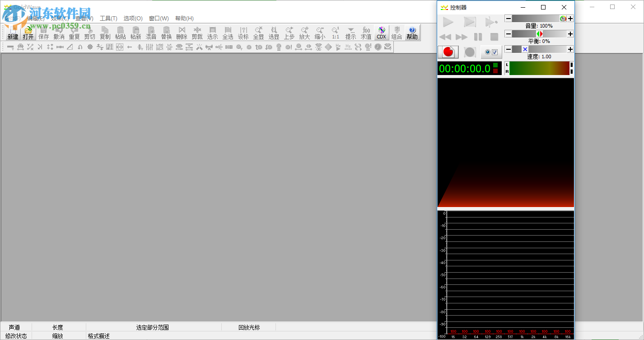Open control properties button with checkmark
The width and height of the screenshot is (644, 340).
491,52
